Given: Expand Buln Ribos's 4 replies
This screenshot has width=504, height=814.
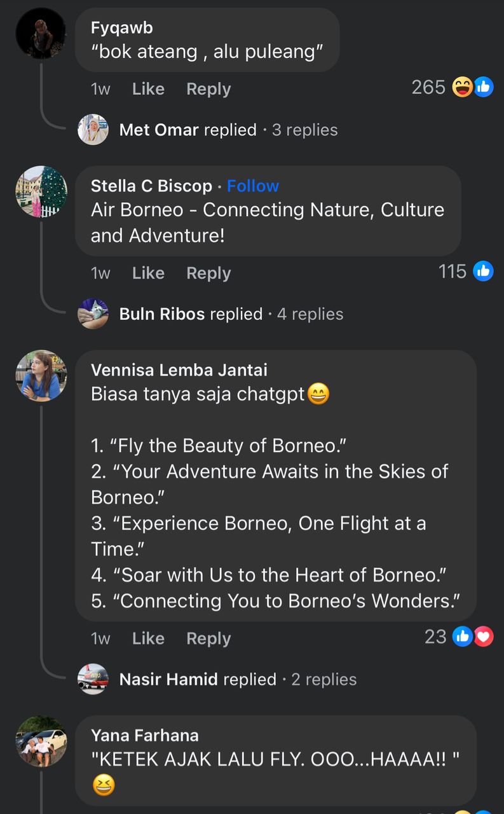Looking at the screenshot, I should (x=310, y=314).
